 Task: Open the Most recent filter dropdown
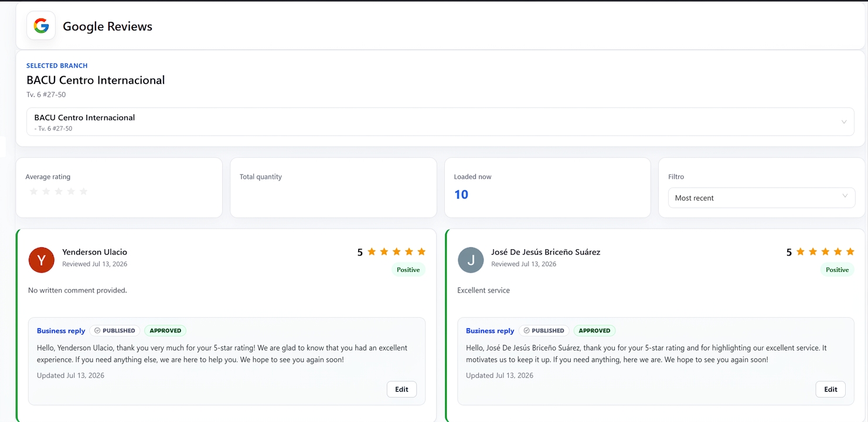tap(761, 198)
